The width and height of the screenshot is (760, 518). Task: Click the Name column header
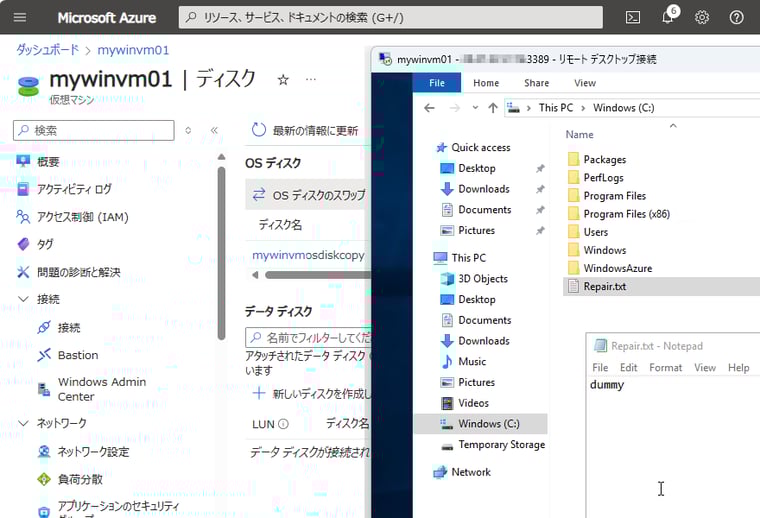[580, 135]
